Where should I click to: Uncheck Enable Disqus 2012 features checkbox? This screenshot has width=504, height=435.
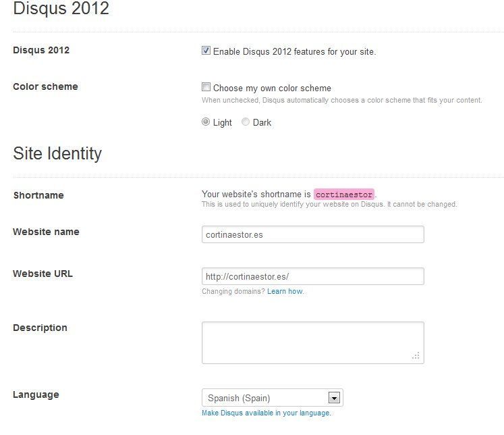click(206, 51)
